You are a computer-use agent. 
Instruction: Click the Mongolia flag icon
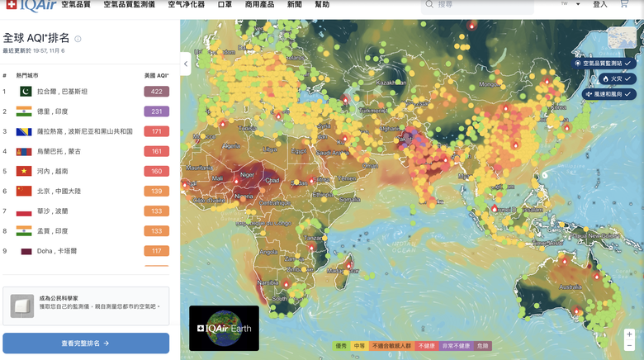[24, 152]
